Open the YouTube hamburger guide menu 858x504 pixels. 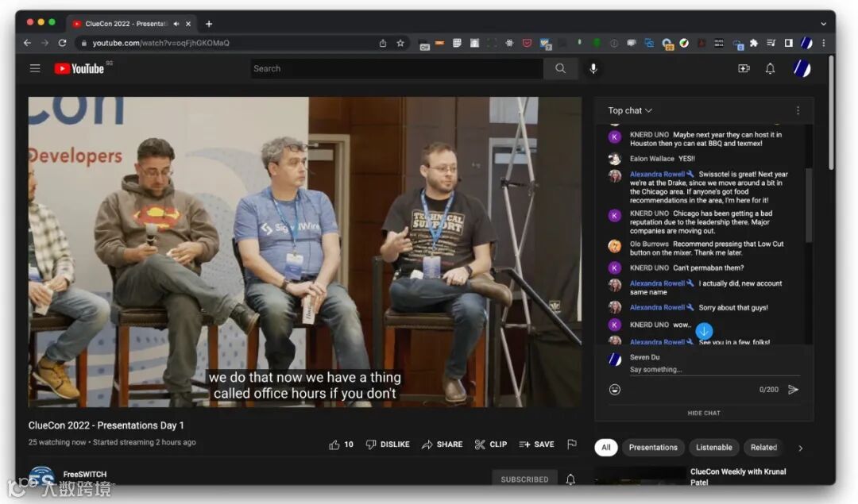[35, 68]
